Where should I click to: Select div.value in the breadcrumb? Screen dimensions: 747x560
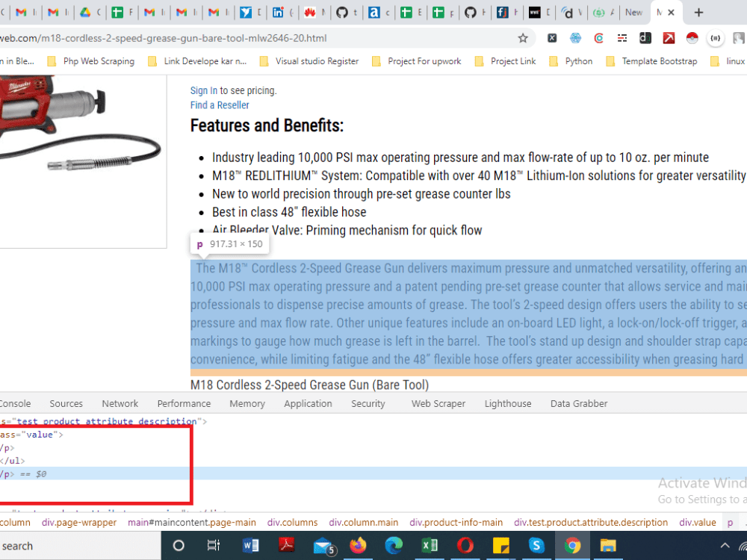tap(698, 523)
